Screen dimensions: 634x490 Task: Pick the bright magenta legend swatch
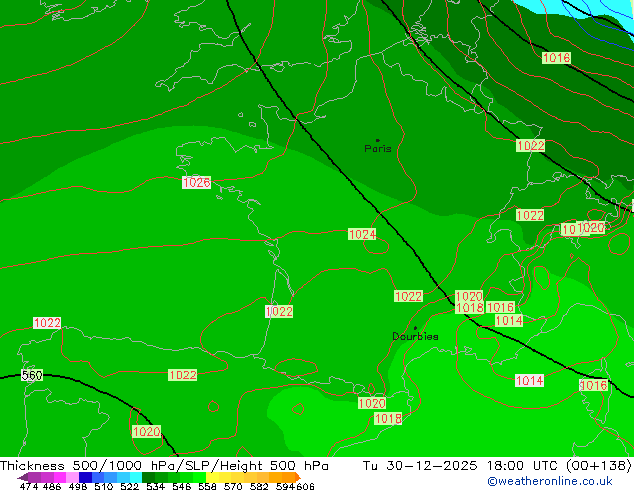[x=60, y=477]
